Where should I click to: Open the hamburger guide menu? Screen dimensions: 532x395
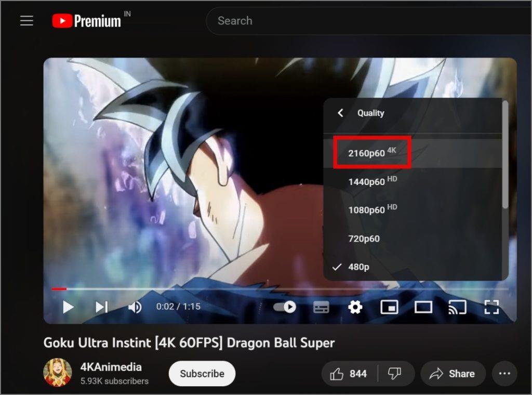26,21
